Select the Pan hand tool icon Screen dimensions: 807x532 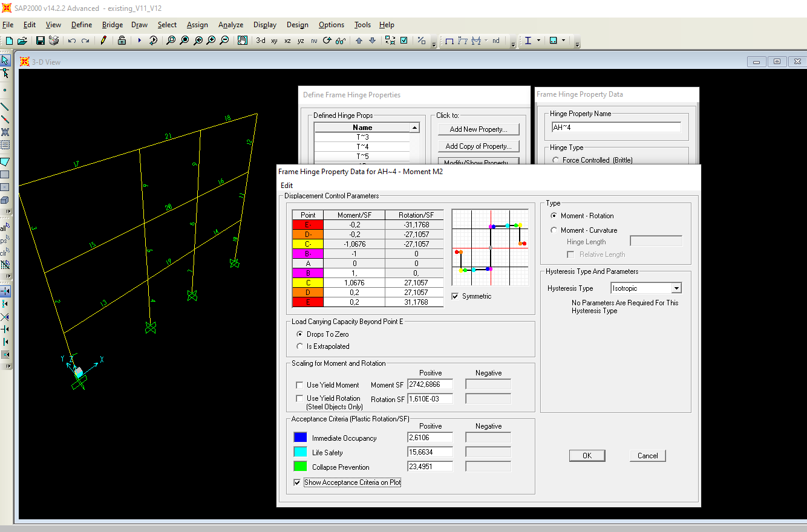[x=243, y=41]
